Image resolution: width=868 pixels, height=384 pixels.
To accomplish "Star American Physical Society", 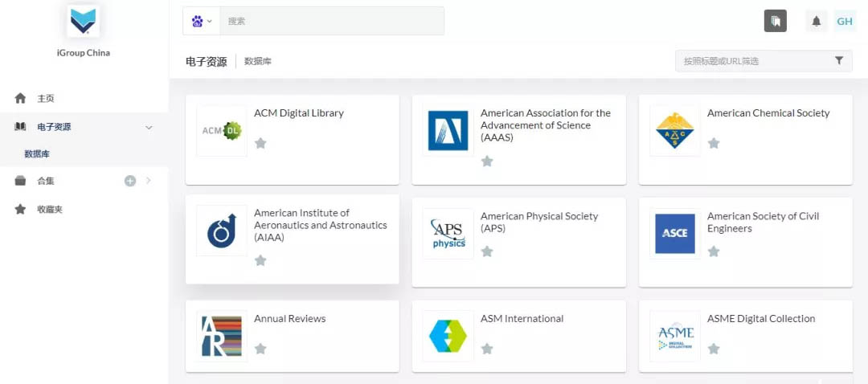I will tap(486, 251).
